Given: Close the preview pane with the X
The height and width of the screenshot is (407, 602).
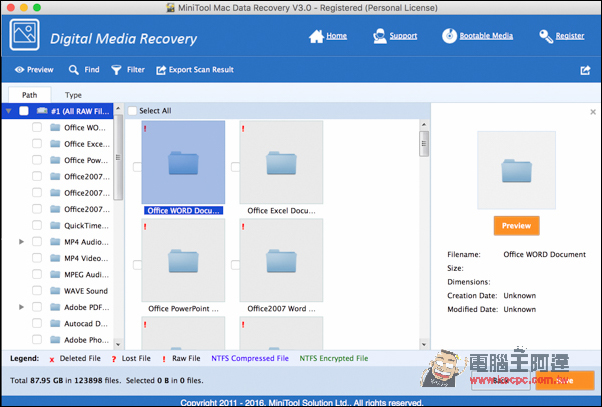Looking at the screenshot, I should (593, 112).
